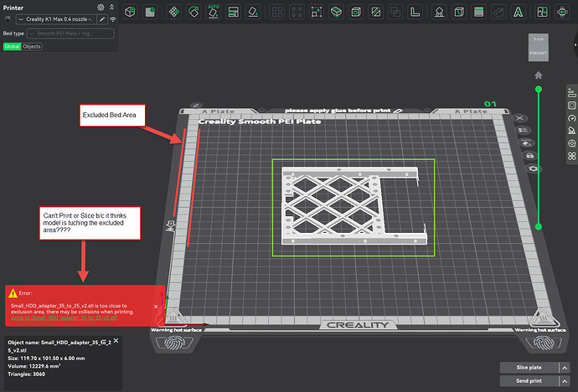Click the box-on-plate toolbar icon

[336, 12]
